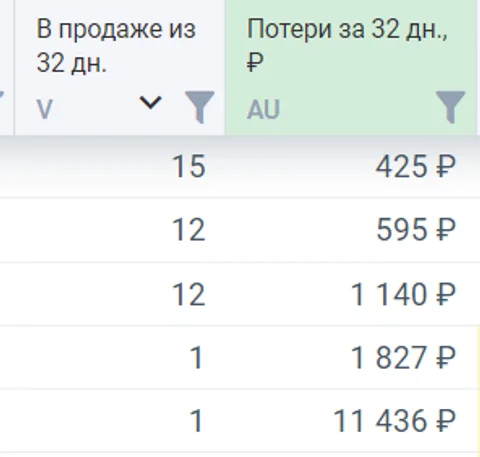Select the cell with value 15
Viewport: 480px width, 457px height.
[x=189, y=166]
